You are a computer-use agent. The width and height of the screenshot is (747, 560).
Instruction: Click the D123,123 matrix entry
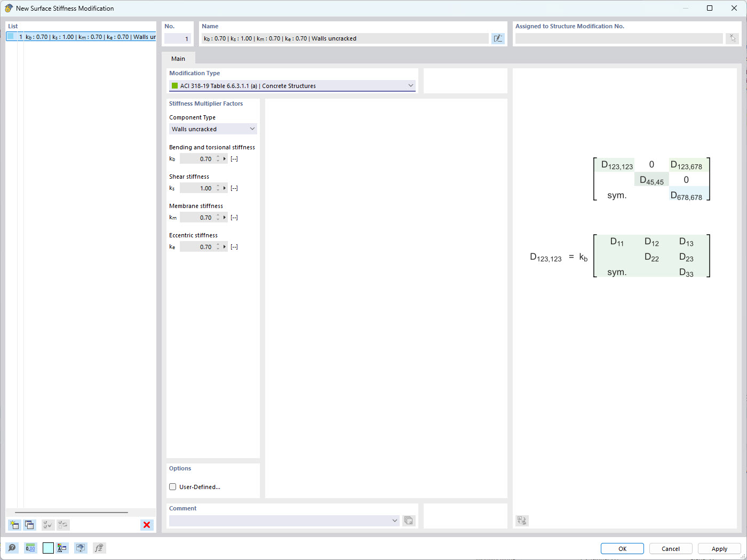tap(617, 165)
